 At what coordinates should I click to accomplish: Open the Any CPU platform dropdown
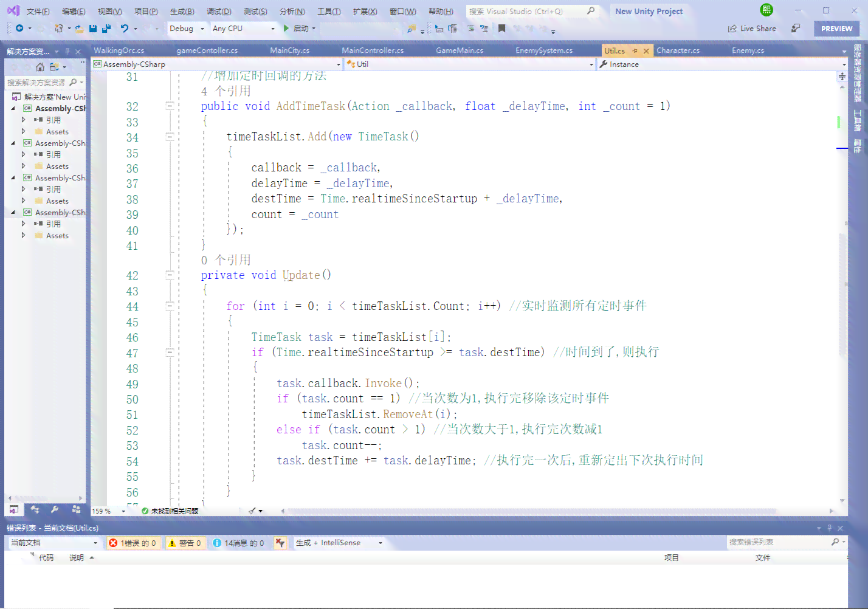point(243,29)
